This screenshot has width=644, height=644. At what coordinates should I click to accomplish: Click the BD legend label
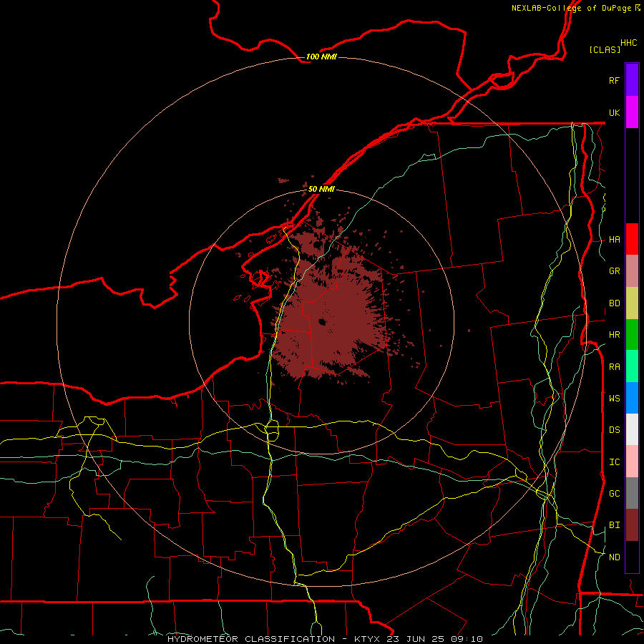(615, 303)
